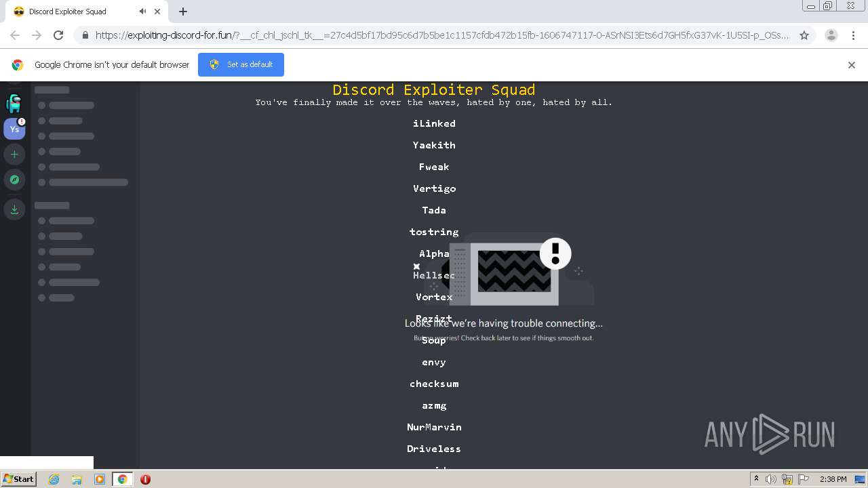This screenshot has width=868, height=488.
Task: Dismiss the default browser infobar
Action: pos(852,65)
